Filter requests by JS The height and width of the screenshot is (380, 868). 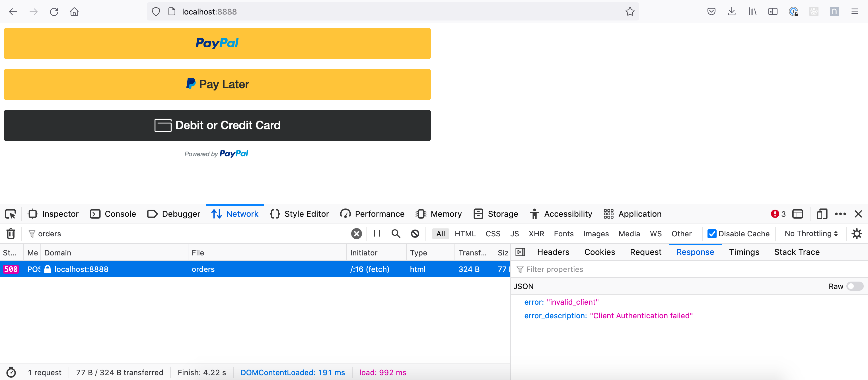514,234
